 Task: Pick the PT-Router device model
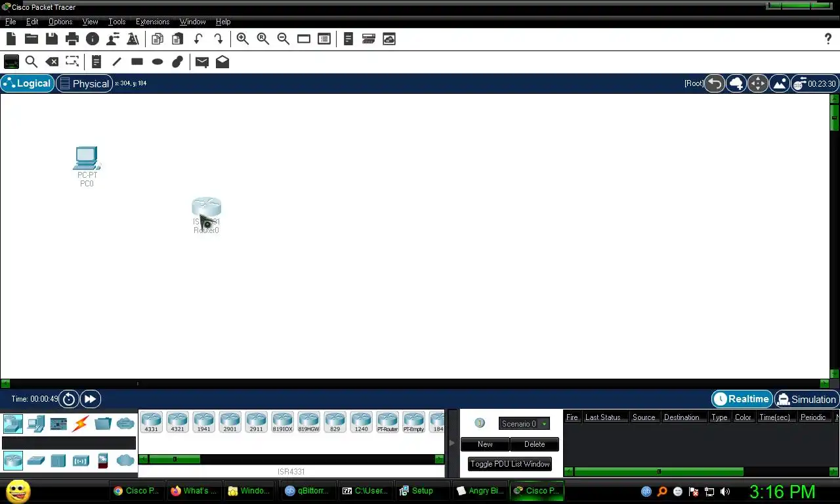coord(387,422)
